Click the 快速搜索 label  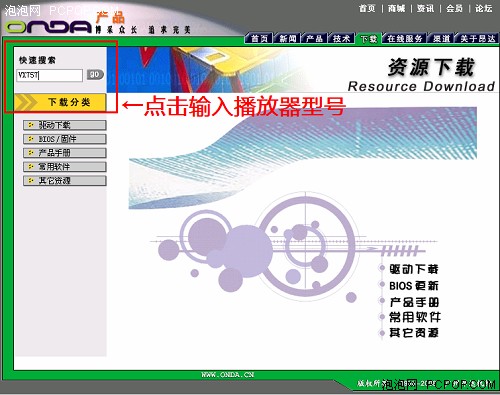coord(37,60)
